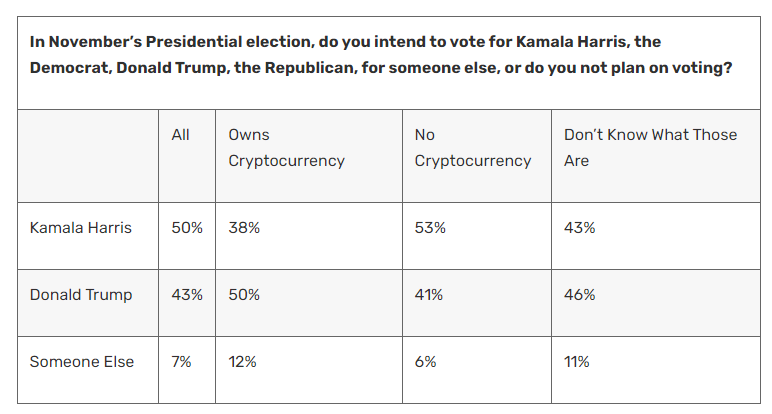Image resolution: width=772 pixels, height=414 pixels.
Task: Click the 'Owns Cryptocurrency' column header
Action: [286, 148]
